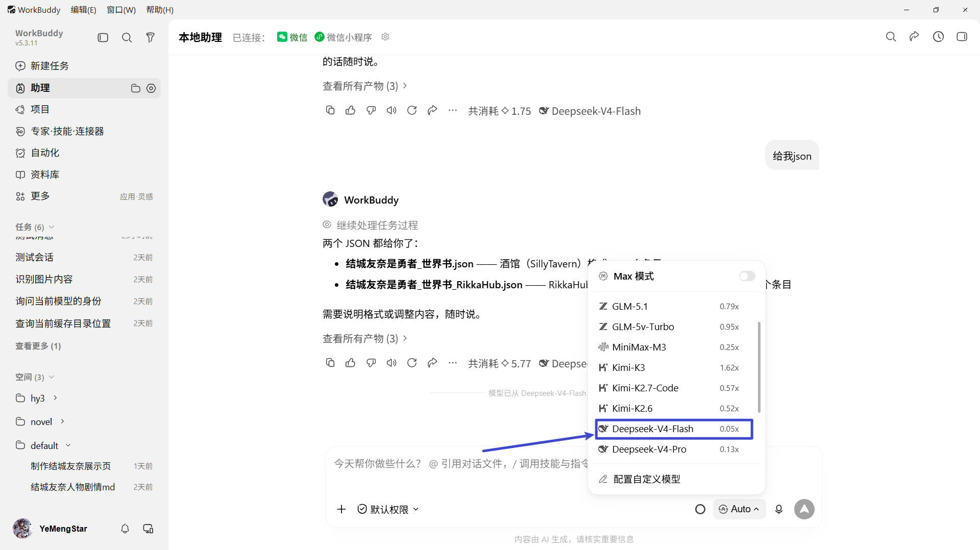Open 默认权限 dropdown
The height and width of the screenshot is (550, 980).
(x=388, y=509)
